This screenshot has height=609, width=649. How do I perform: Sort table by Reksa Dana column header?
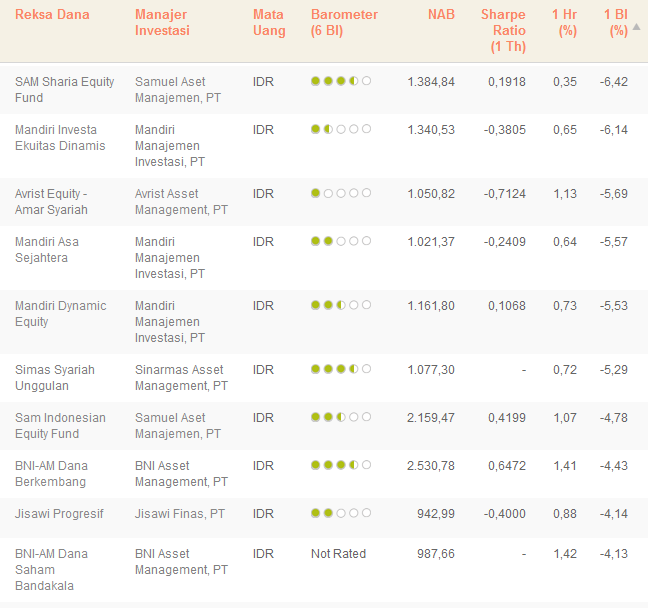click(x=52, y=15)
